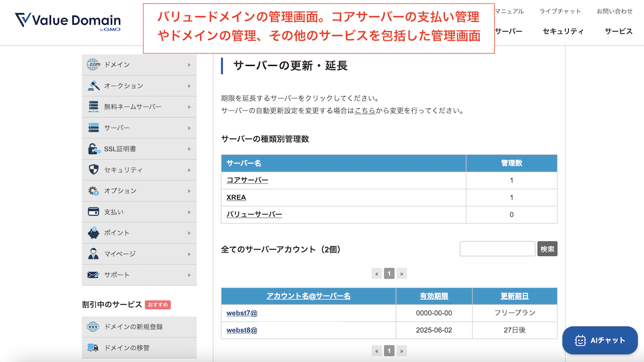Click the ポイント piggy bank icon

(x=93, y=233)
